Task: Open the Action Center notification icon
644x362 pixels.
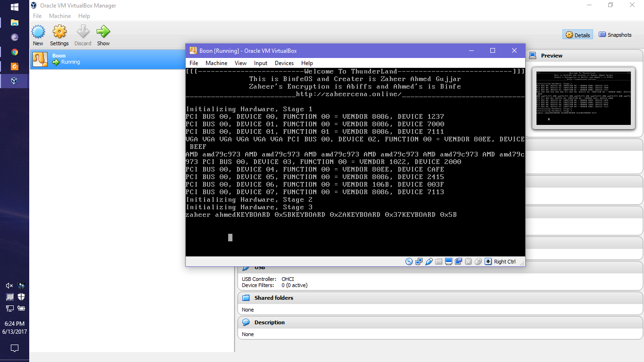Action: [15, 348]
